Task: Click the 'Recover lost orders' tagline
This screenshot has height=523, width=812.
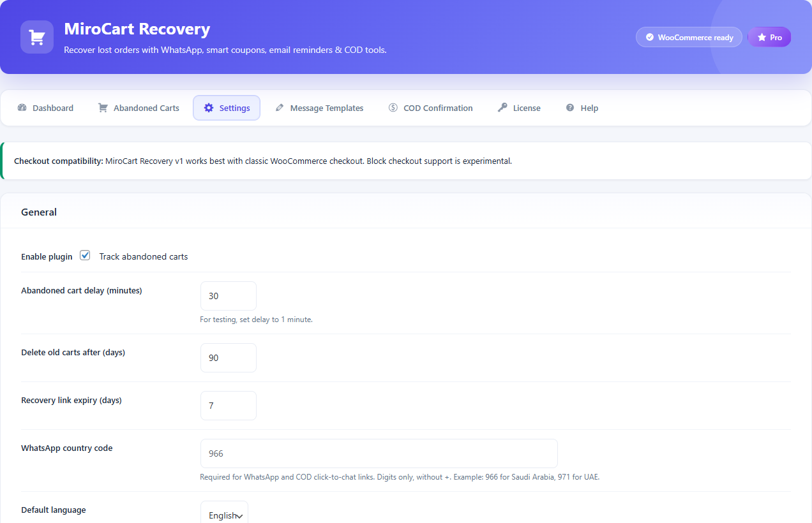Action: (x=225, y=50)
